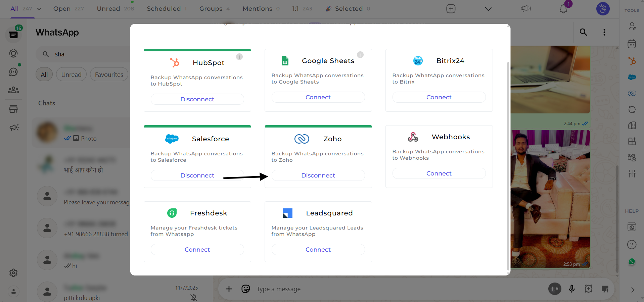644x302 pixels.
Task: Disconnect the Zoho integration
Action: pyautogui.click(x=318, y=175)
